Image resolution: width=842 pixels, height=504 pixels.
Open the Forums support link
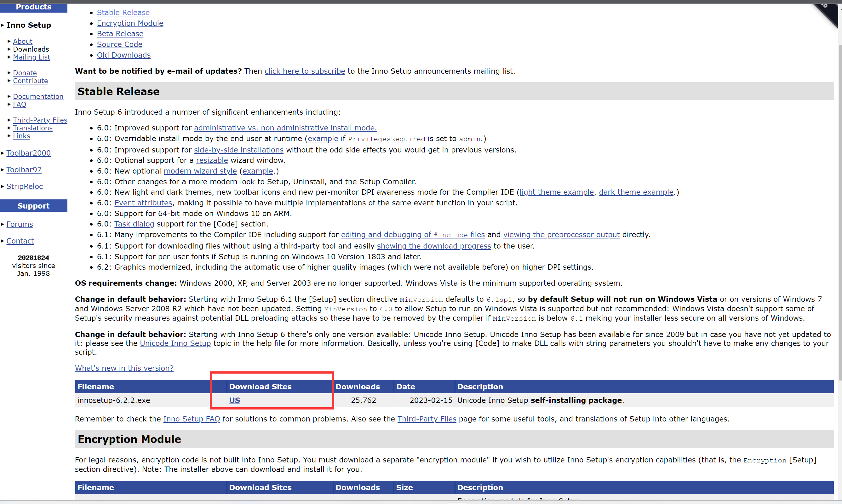click(20, 224)
